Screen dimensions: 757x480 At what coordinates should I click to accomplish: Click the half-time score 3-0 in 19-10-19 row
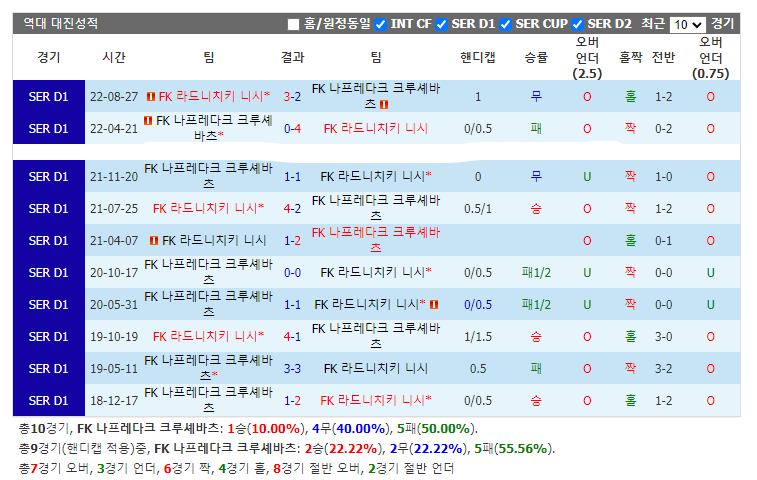(x=663, y=337)
